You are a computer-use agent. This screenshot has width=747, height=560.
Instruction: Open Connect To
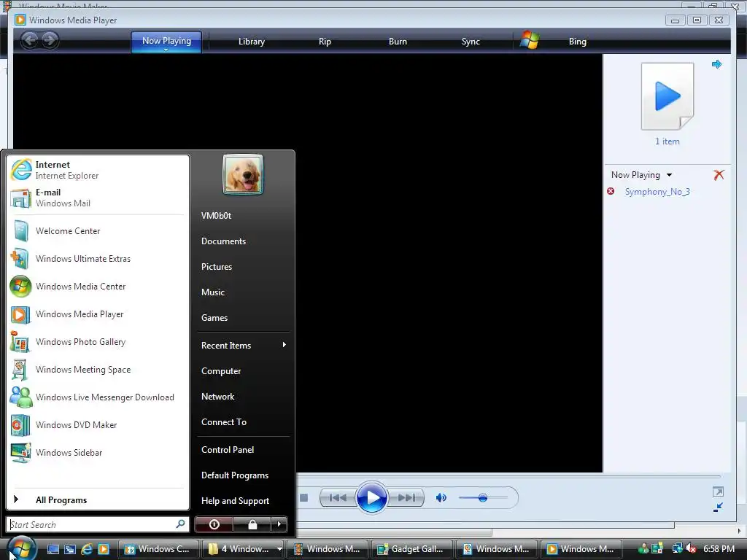(243, 422)
